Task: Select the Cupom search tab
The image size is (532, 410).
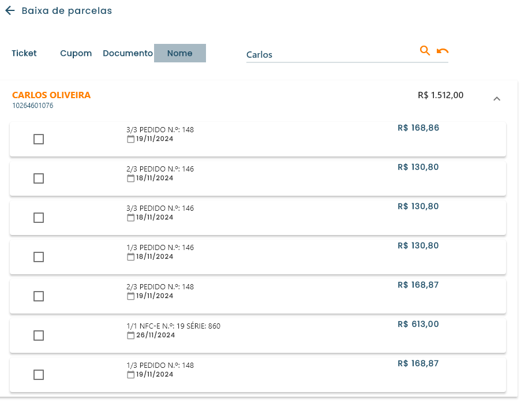Action: 76,53
